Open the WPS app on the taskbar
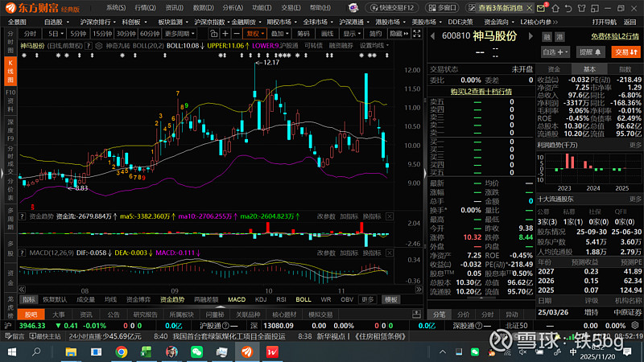Viewport: 644px width, 362px height. tap(272, 352)
